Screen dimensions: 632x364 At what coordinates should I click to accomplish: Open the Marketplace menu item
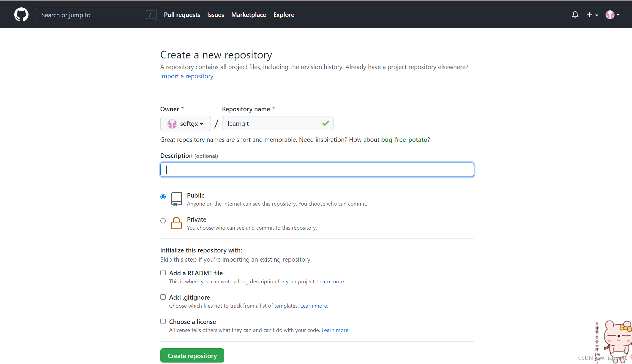click(x=248, y=15)
